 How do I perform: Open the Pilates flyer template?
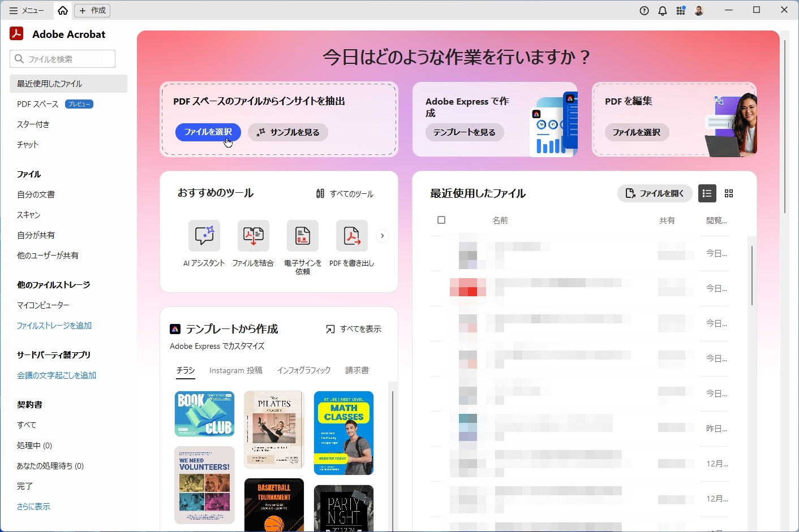[x=274, y=430]
